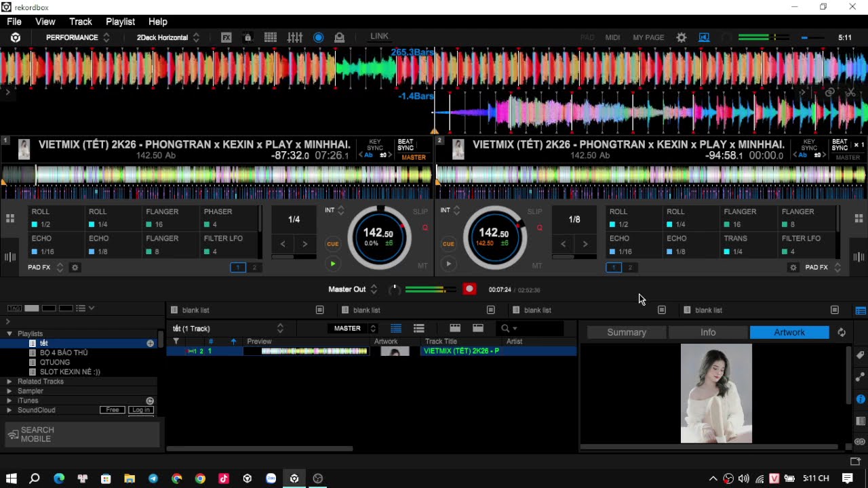Viewport: 868px width, 488px height.
Task: Click deck 1 track overview waveform
Action: pos(216,174)
